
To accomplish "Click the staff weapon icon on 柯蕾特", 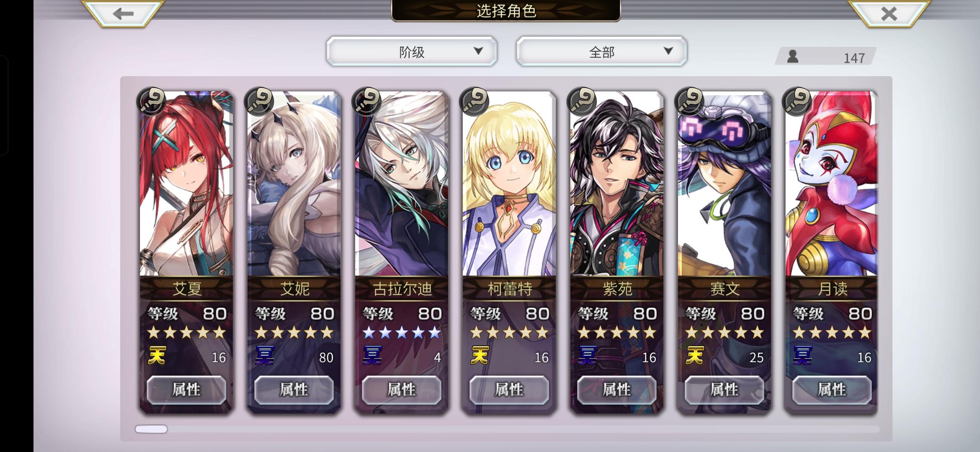I will click(474, 101).
